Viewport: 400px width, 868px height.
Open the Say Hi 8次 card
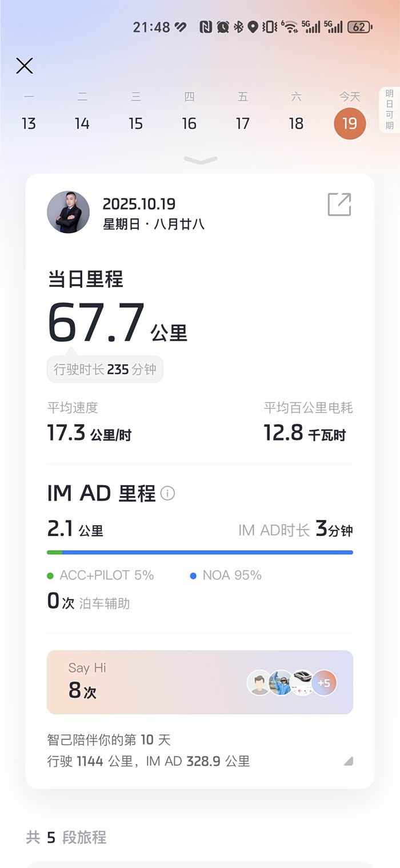(x=200, y=682)
